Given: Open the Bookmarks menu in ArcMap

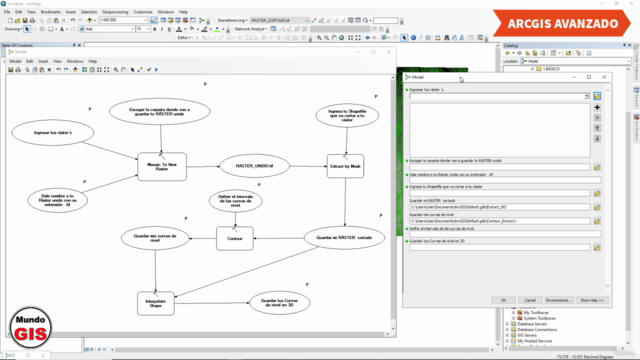Looking at the screenshot, I should (51, 12).
